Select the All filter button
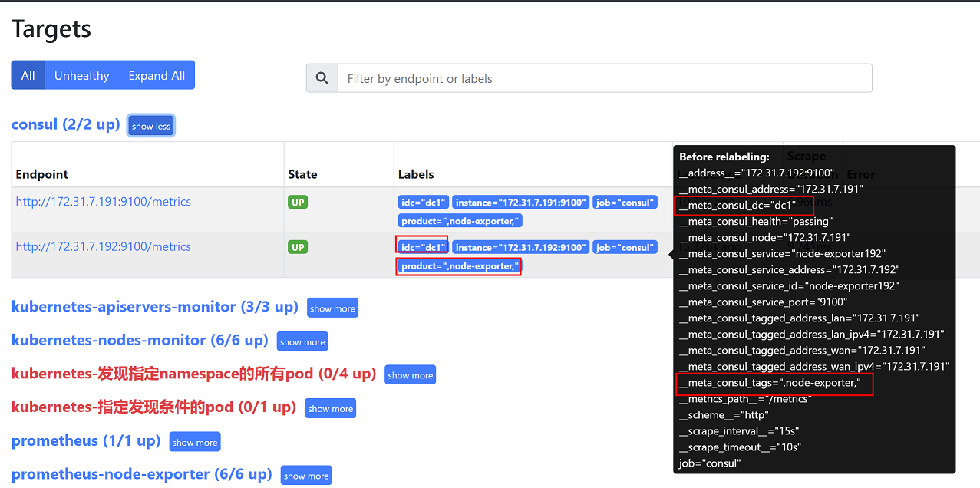 28,75
